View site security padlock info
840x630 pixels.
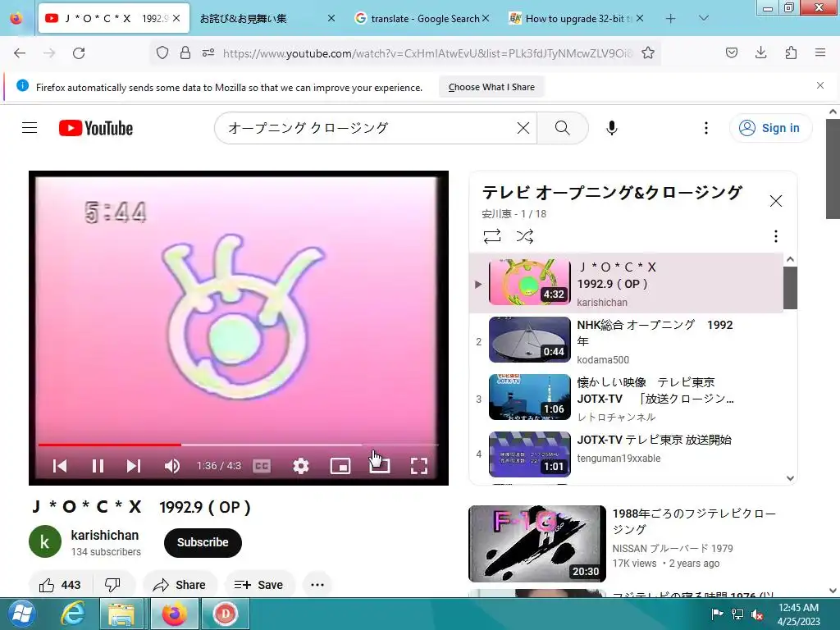[185, 52]
